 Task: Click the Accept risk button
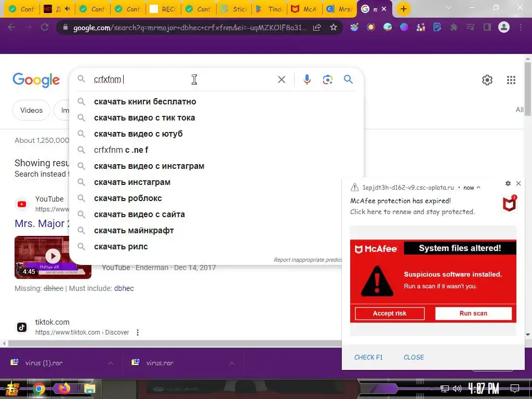pos(390,313)
